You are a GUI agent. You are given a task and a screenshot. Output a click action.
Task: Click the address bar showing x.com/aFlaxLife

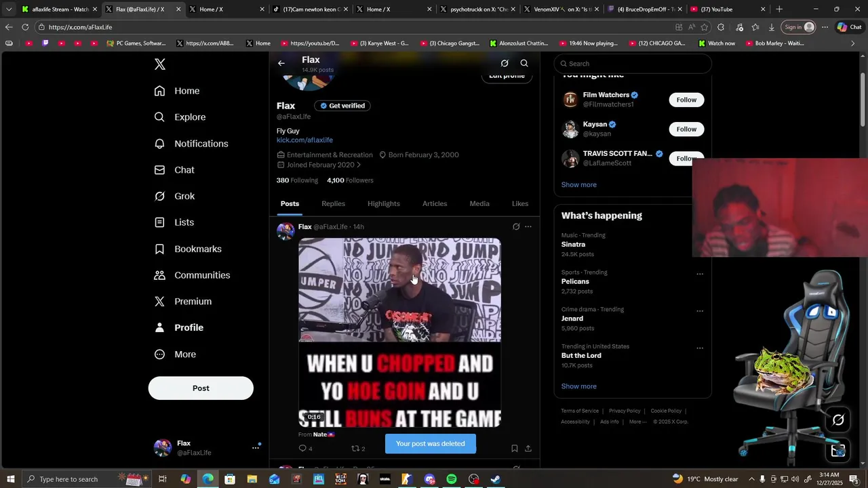click(x=353, y=27)
